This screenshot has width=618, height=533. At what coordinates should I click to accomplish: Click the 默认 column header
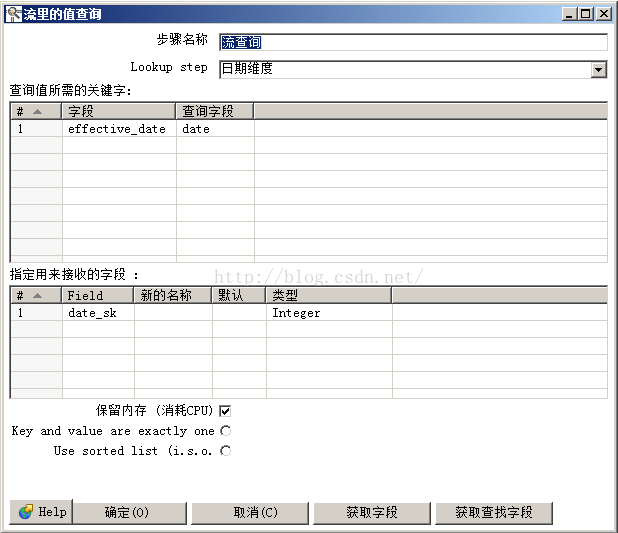coord(239,295)
